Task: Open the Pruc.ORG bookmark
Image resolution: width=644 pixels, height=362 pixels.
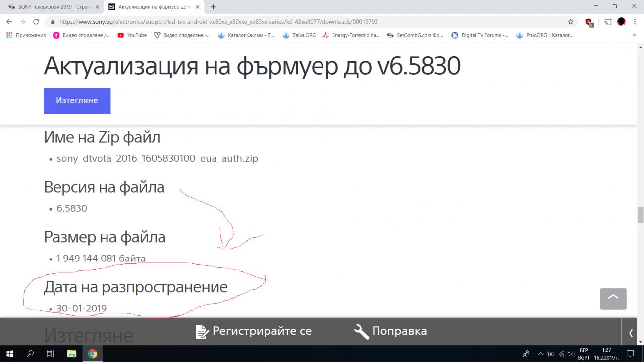Action: point(545,35)
